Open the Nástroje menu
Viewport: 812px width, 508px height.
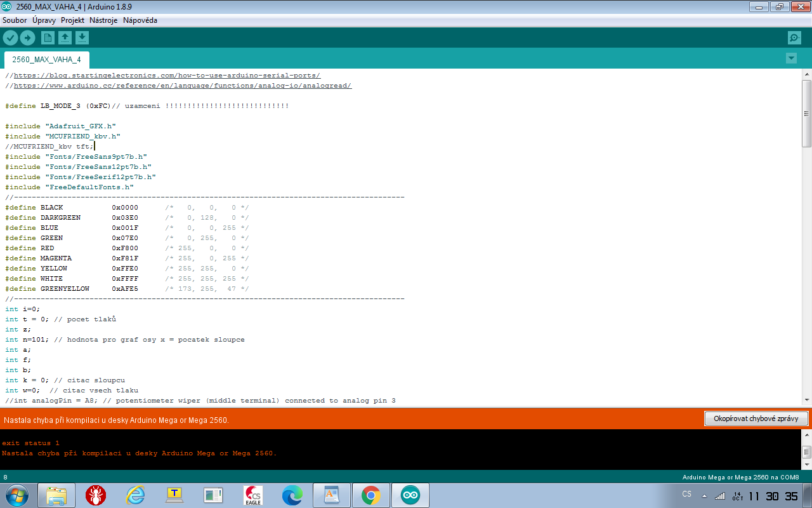click(x=103, y=20)
